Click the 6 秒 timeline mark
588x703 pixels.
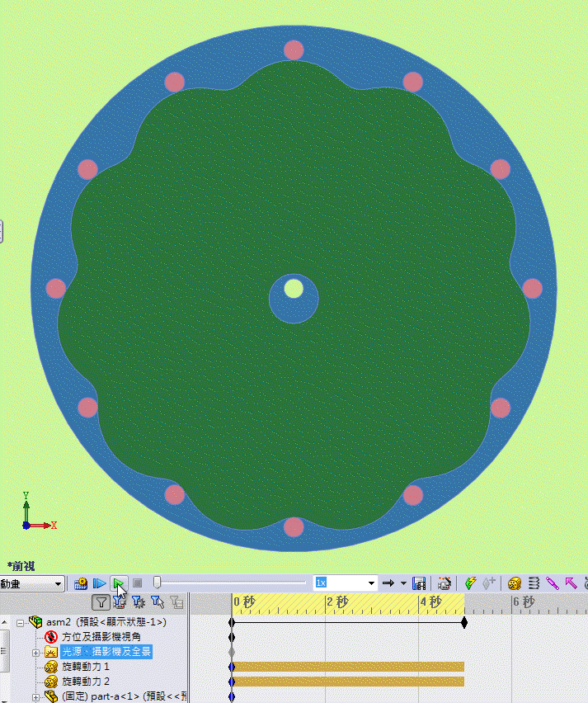click(x=524, y=602)
